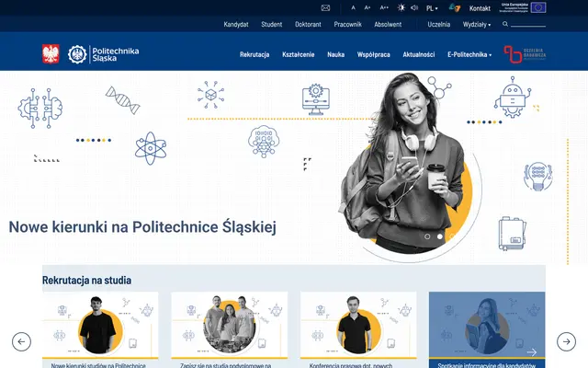
Task: Open the Uczelnia menu item
Action: (439, 25)
